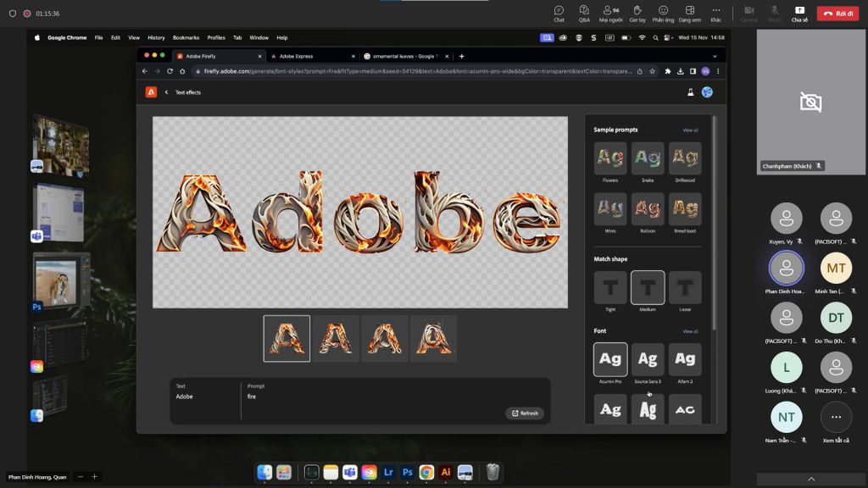Apply the Flowers sample prompt
The height and width of the screenshot is (488, 868).
point(610,158)
